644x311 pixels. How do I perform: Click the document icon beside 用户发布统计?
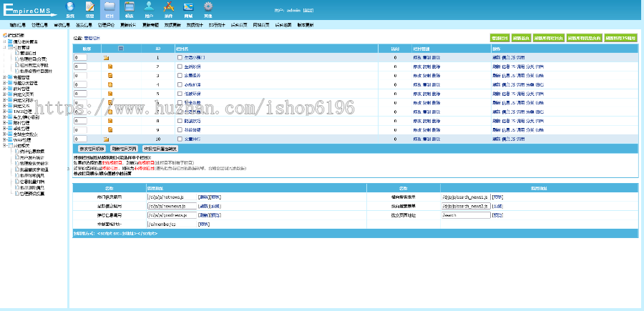pos(17,157)
